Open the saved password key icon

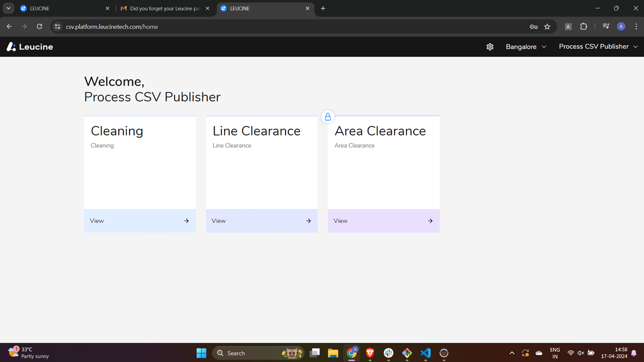coord(533,27)
